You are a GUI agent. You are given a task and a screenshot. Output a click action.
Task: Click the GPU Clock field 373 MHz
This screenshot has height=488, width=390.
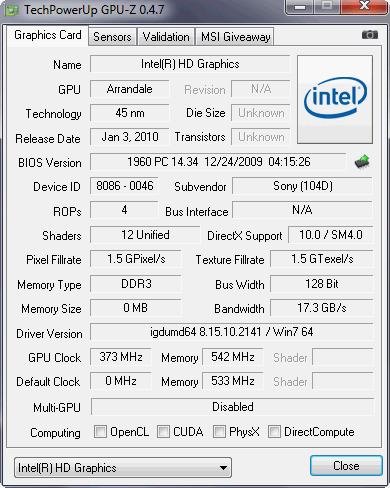click(121, 357)
